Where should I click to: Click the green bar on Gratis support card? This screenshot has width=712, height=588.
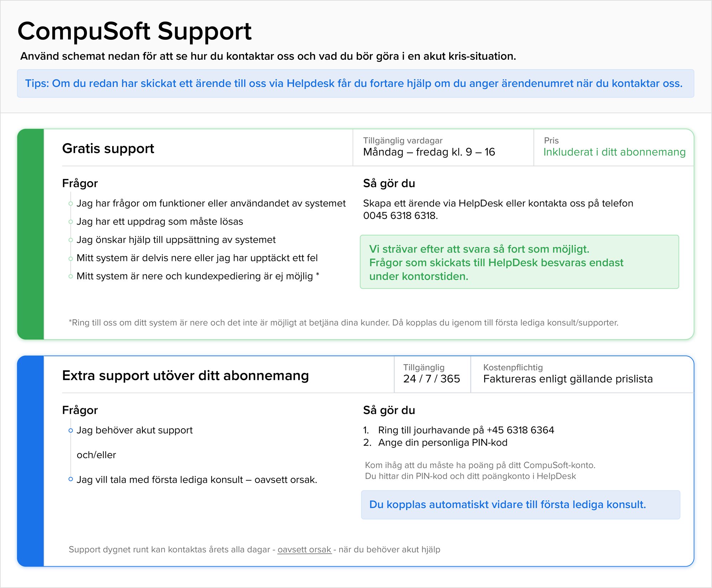click(31, 234)
